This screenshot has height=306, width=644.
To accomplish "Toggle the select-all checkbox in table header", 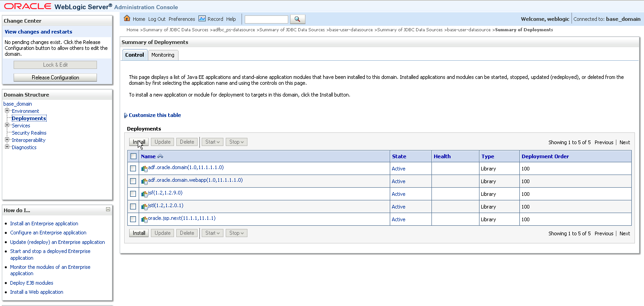I will 133,156.
